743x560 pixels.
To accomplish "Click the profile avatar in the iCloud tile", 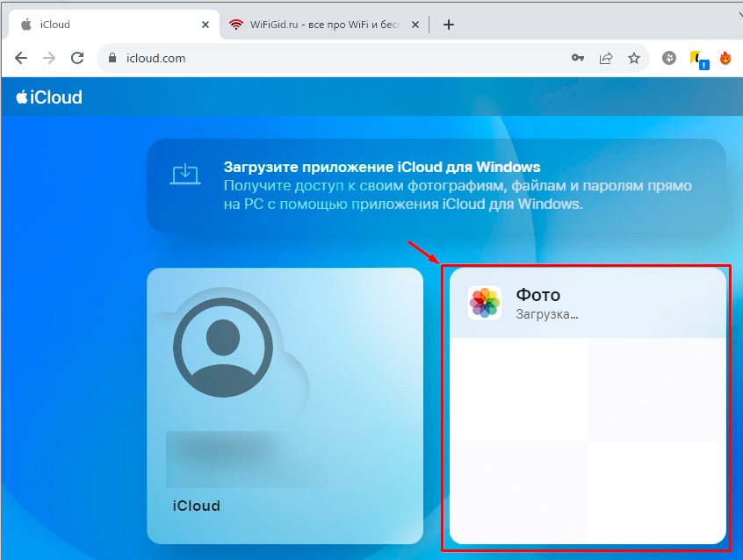I will pyautogui.click(x=223, y=348).
